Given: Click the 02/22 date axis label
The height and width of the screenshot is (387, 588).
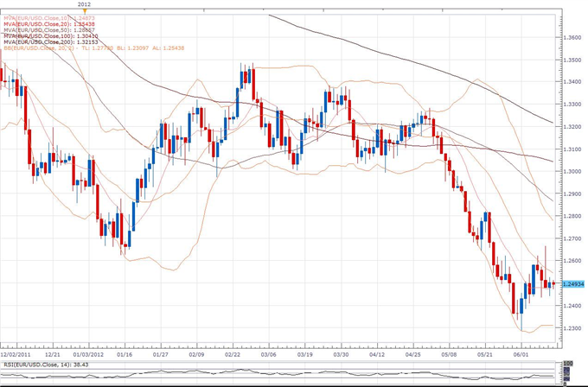Looking at the screenshot, I should tap(233, 354).
